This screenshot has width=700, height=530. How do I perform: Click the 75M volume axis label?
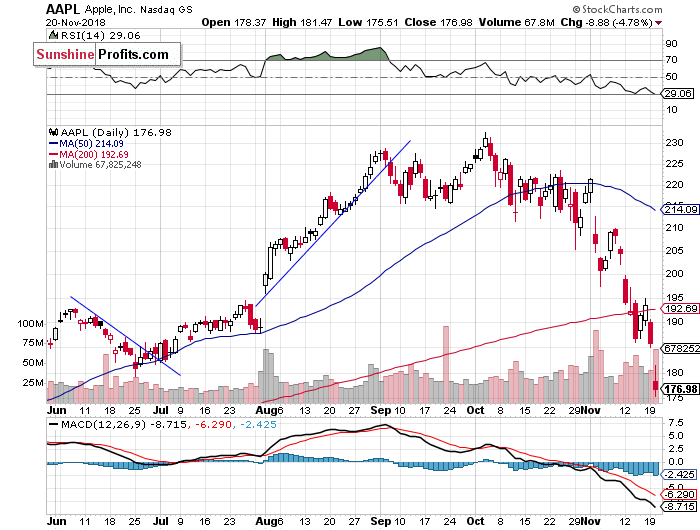click(x=33, y=342)
